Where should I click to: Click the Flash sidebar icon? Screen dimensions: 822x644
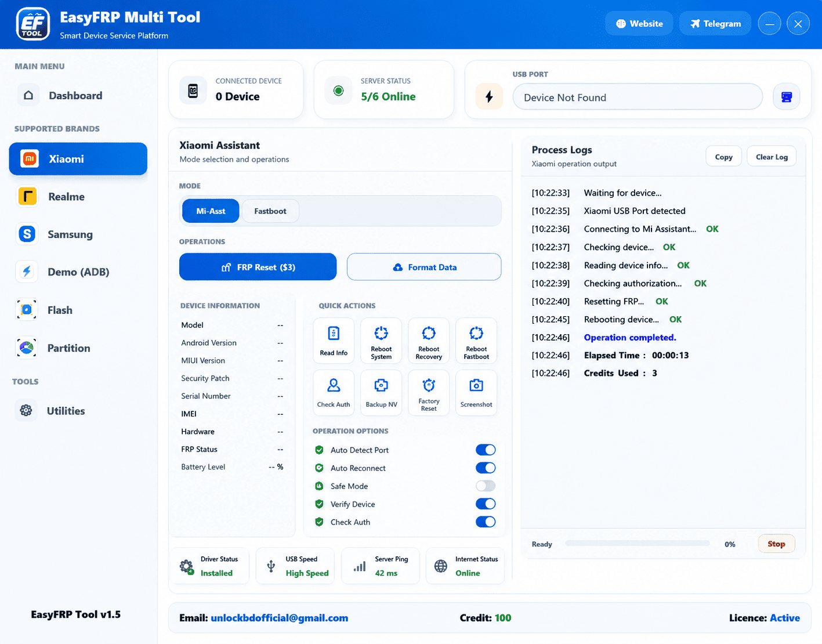pyautogui.click(x=27, y=310)
